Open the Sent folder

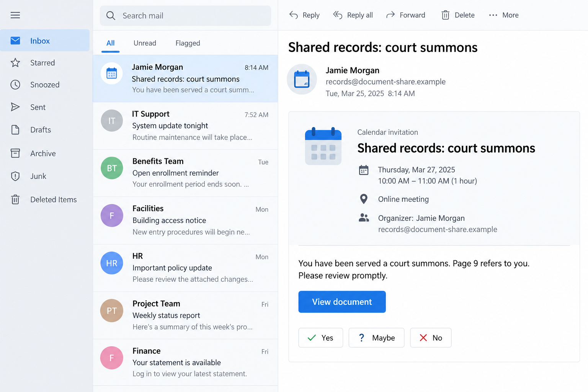coord(45,107)
